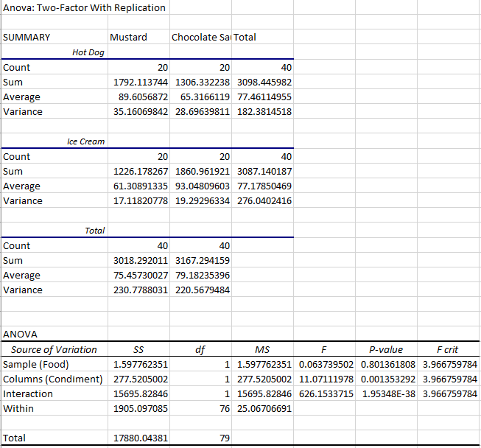Click the Total SS value 17880.04381
Viewport: 481px width, 448px height.
tap(138, 438)
